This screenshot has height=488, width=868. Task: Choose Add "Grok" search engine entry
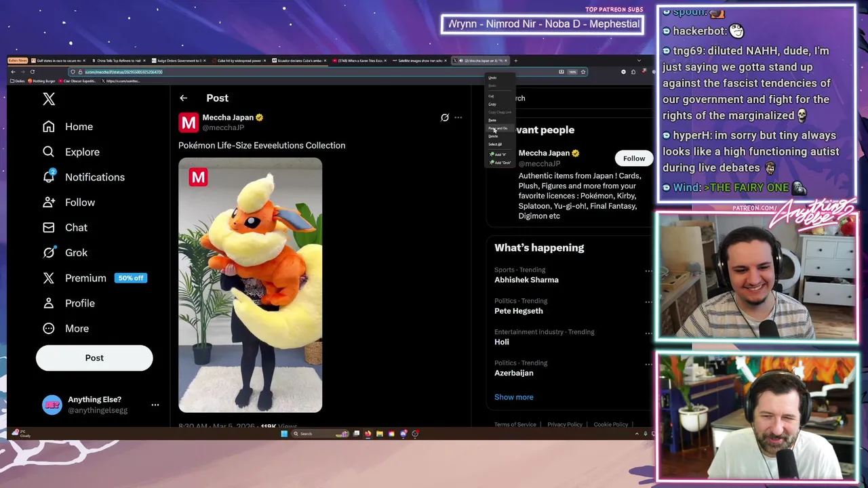(x=500, y=163)
